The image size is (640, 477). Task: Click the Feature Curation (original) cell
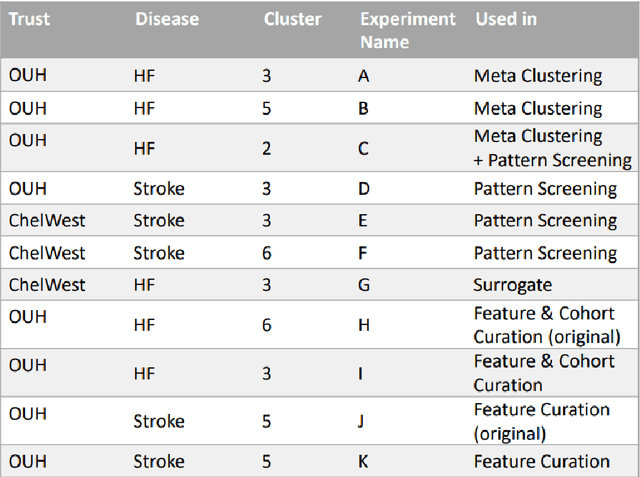[x=540, y=421]
